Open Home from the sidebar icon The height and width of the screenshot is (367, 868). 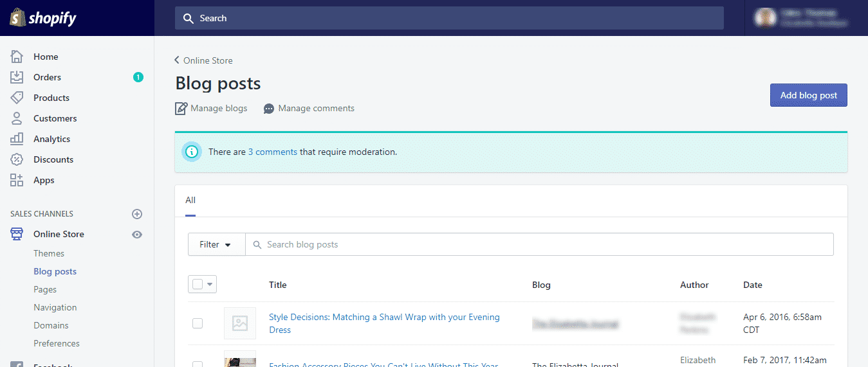[17, 57]
